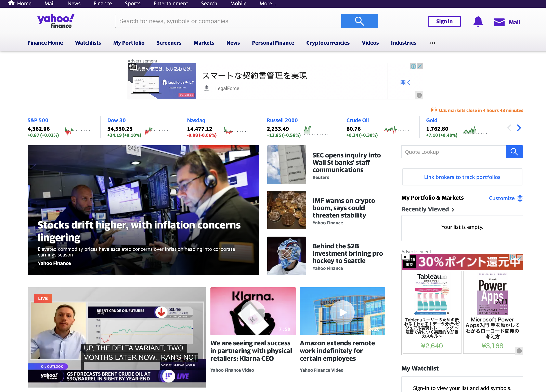Select the Screeners tab
This screenshot has width=546, height=392.
pos(169,43)
